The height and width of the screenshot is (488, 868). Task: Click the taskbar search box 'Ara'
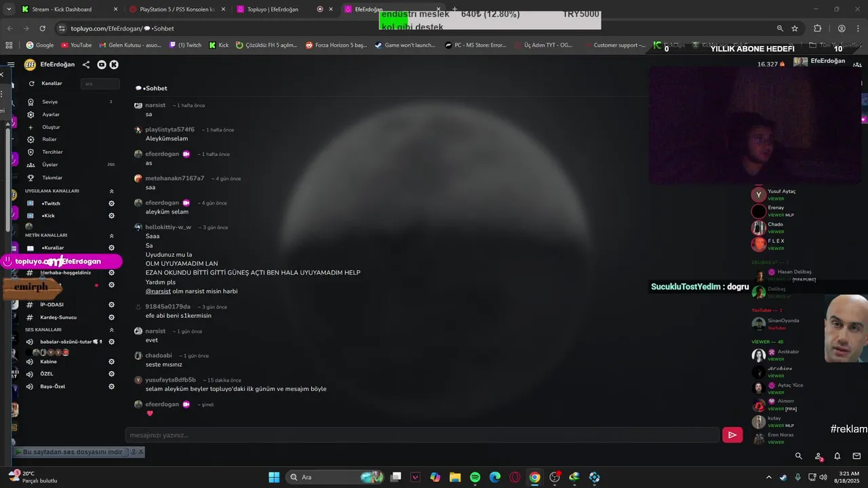click(x=336, y=477)
